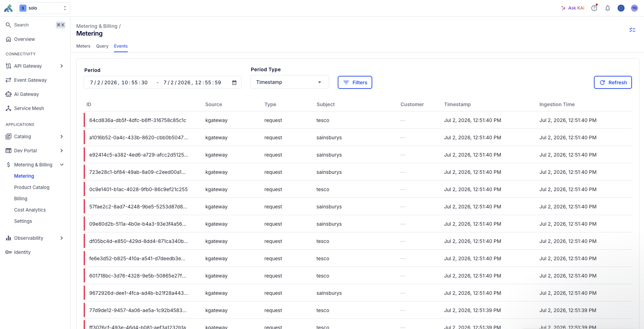The height and width of the screenshot is (329, 644).
Task: Open Settings under Metering & Billing
Action: click(x=23, y=221)
